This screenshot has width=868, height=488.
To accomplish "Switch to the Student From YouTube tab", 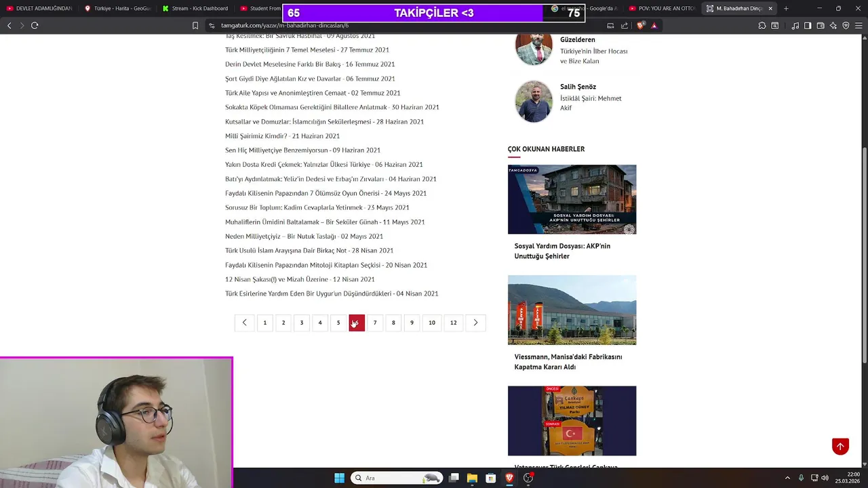I will 260,8.
